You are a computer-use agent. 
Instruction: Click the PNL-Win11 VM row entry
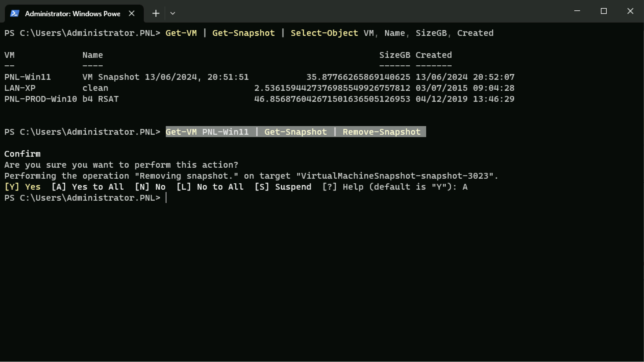27,77
